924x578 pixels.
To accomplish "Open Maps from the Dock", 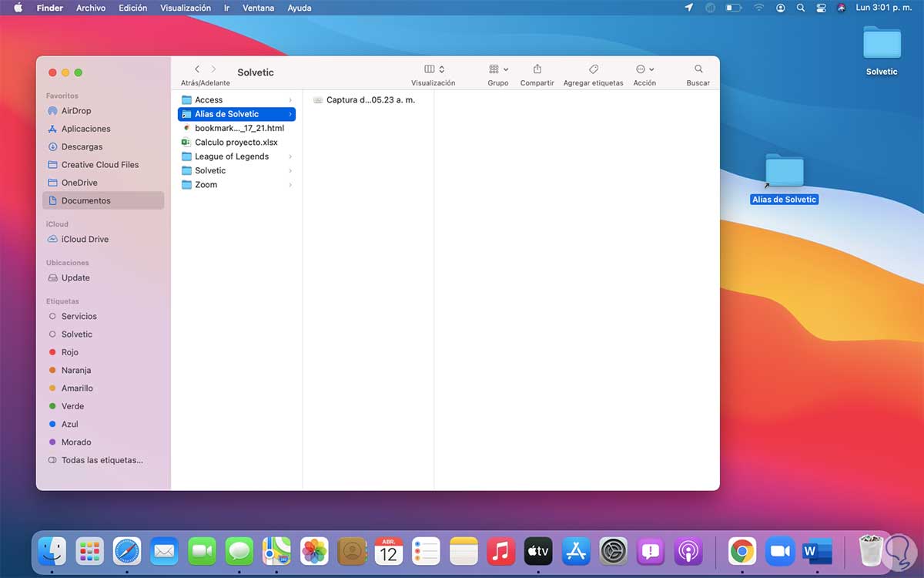I will click(x=277, y=551).
